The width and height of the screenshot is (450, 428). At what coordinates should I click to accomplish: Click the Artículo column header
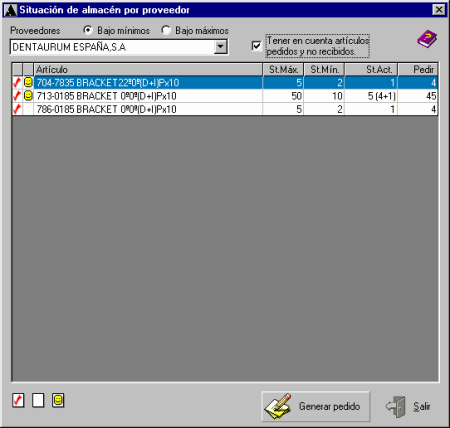pyautogui.click(x=148, y=69)
